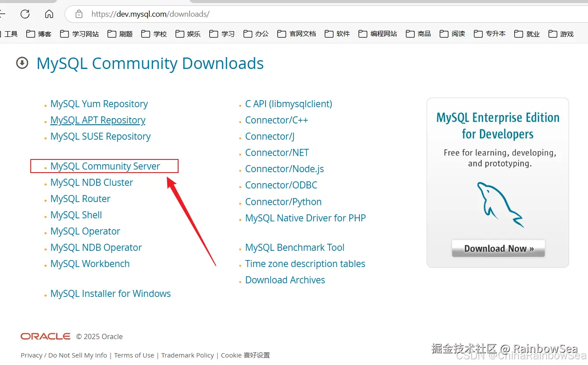Open MySQL Router link
588x365 pixels.
tap(80, 199)
